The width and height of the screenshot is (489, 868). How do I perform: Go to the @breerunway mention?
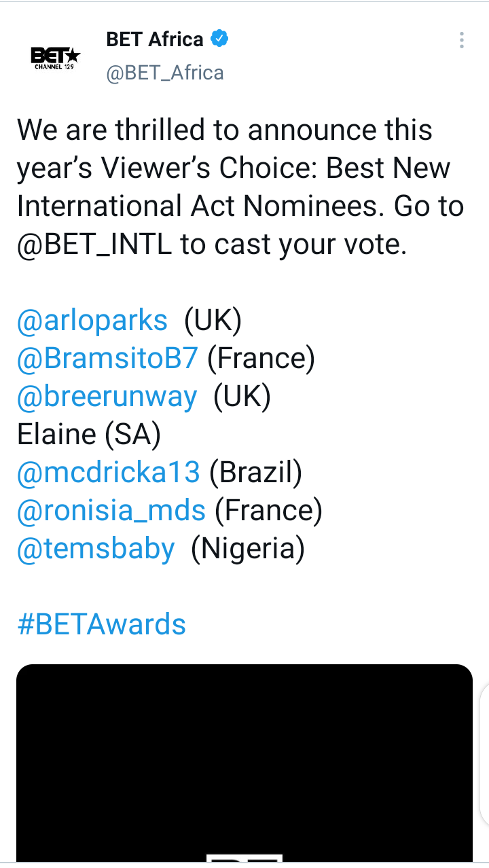[107, 397]
